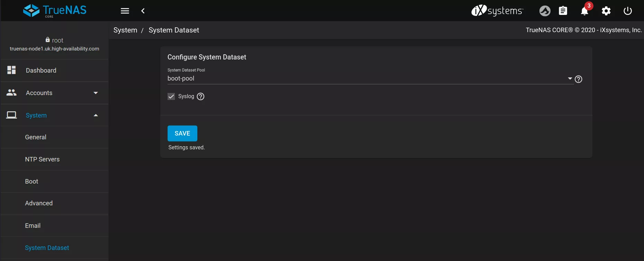Uncheck the Syslog checkbox
The image size is (644, 261).
pos(171,96)
